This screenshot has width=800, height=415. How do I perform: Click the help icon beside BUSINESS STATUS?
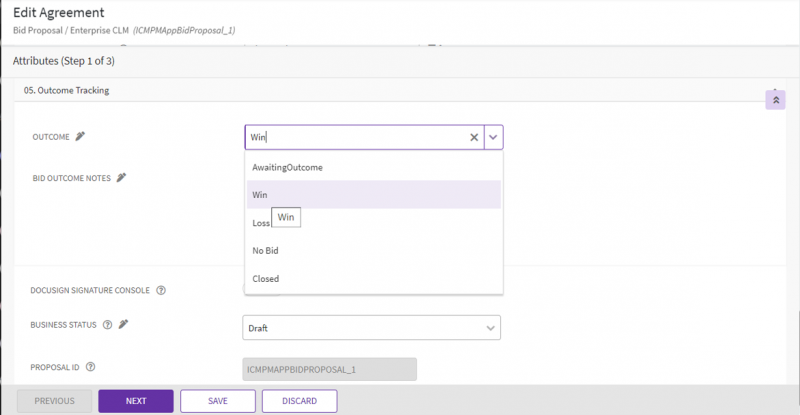point(107,325)
